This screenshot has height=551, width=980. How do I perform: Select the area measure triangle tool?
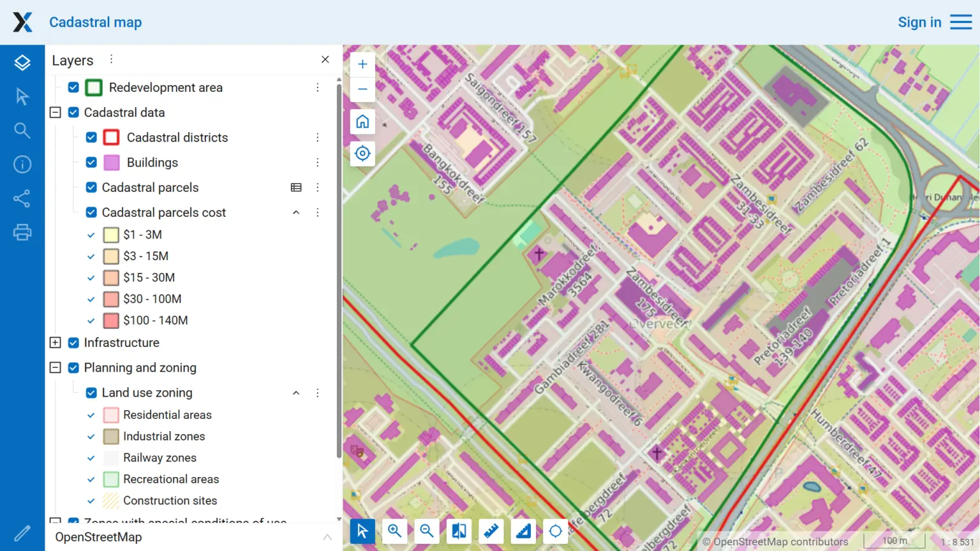click(x=523, y=531)
